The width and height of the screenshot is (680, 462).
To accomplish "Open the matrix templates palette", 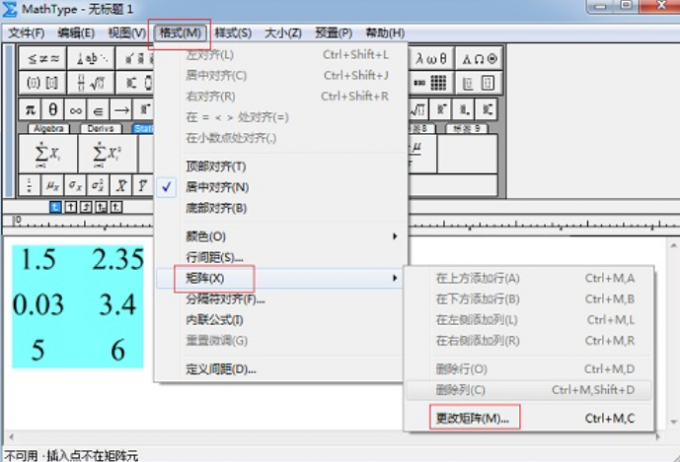I will (x=431, y=83).
